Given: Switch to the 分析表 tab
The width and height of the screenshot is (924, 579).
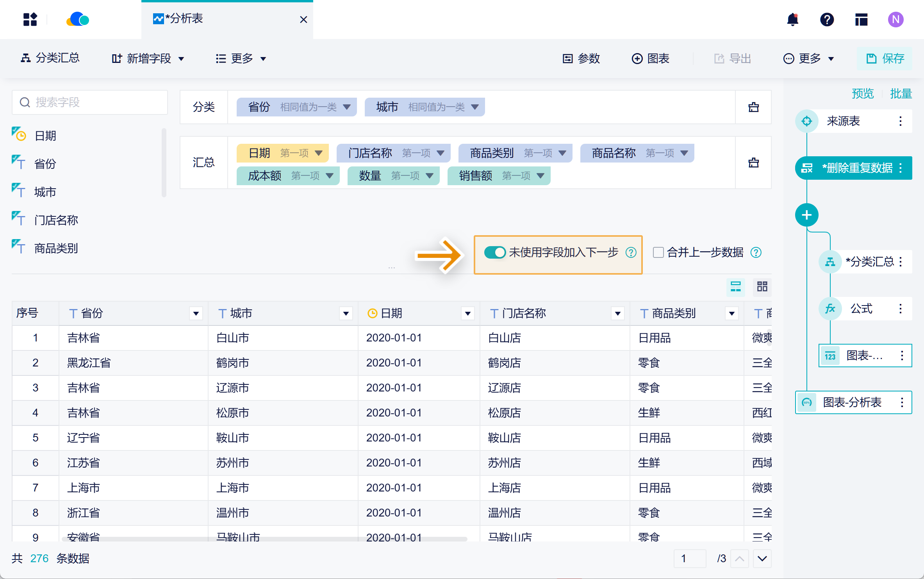Looking at the screenshot, I should (184, 19).
